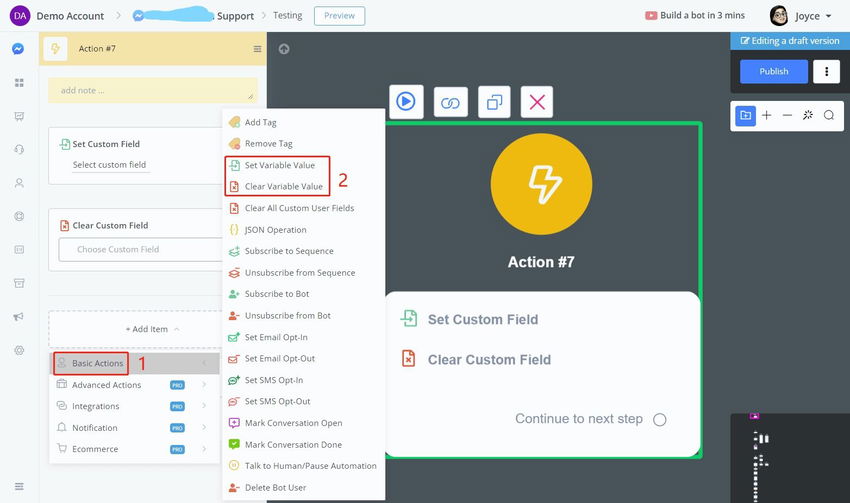Select the JSON Operation menu entry

coord(275,230)
